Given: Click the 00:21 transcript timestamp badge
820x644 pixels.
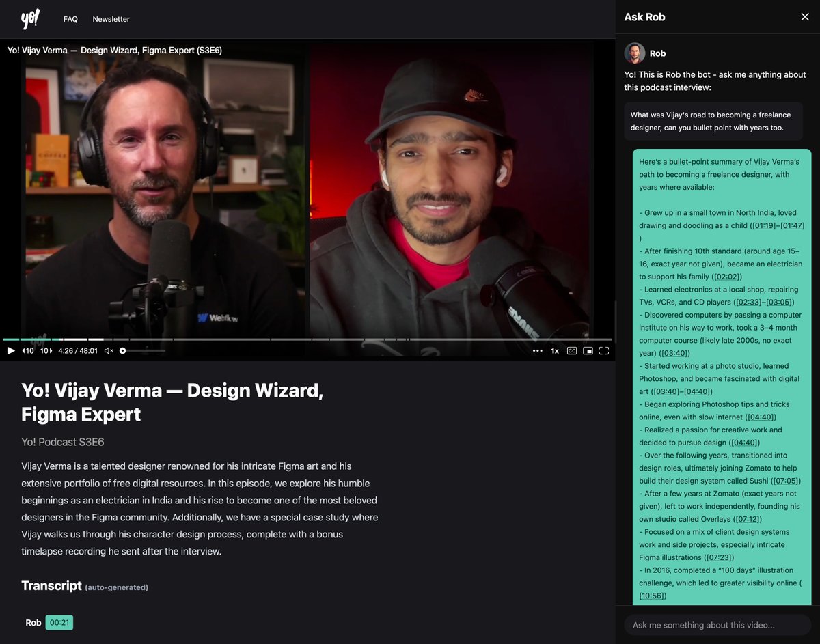Looking at the screenshot, I should coord(59,623).
